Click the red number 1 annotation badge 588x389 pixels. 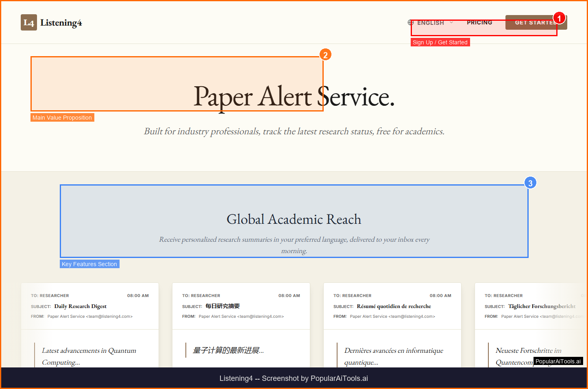pyautogui.click(x=560, y=18)
